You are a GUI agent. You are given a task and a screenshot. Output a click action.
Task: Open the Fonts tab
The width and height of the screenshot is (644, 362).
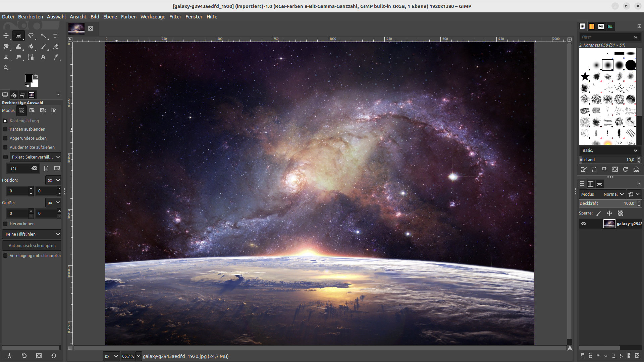coord(601,26)
